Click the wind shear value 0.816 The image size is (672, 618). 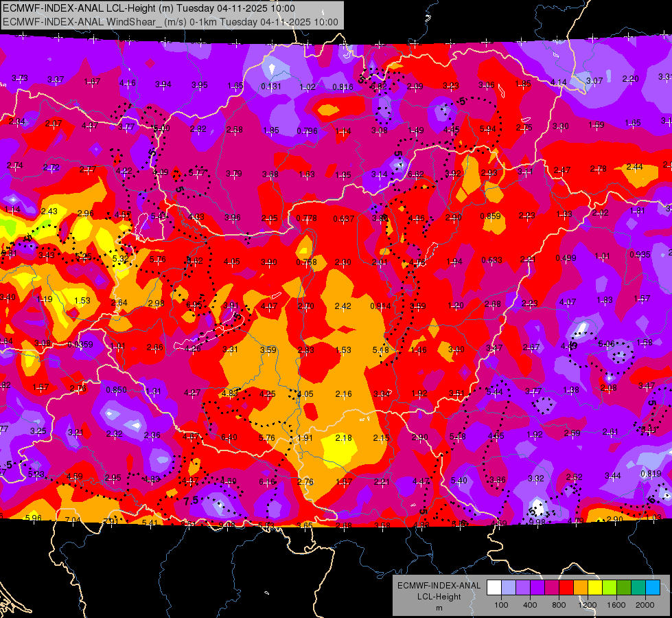343,87
